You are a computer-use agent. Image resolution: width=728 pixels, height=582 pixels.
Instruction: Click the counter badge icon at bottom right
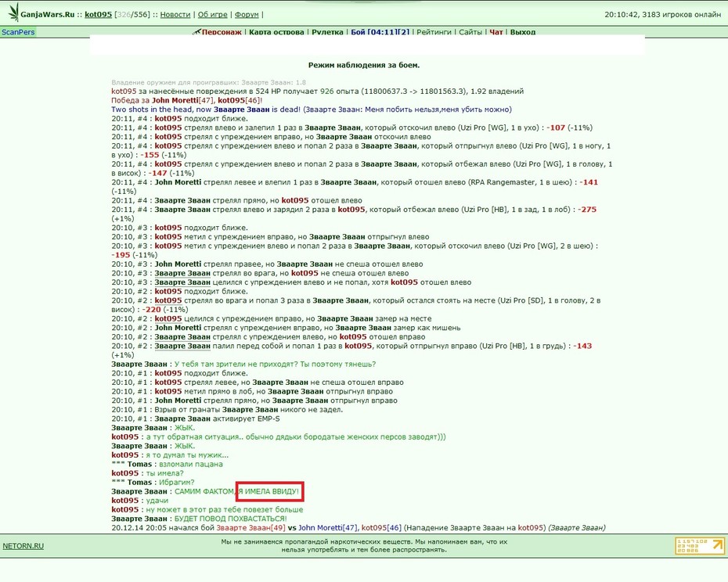pyautogui.click(x=699, y=546)
